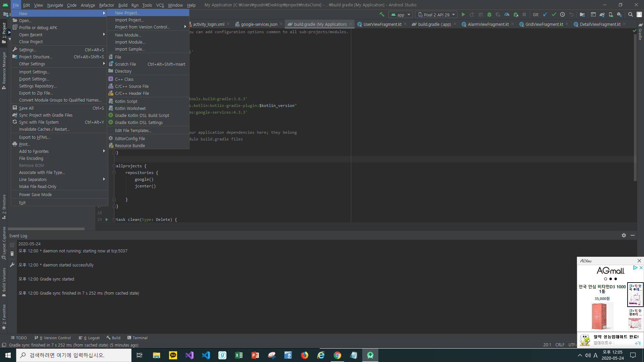Screen dimensions: 644x362
Task: Click the Search Everywhere magnifier icon
Action: (x=631, y=14)
